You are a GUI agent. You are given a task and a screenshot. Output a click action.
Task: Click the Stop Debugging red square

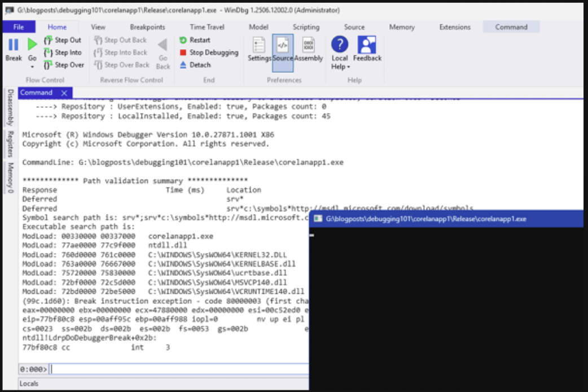point(183,53)
